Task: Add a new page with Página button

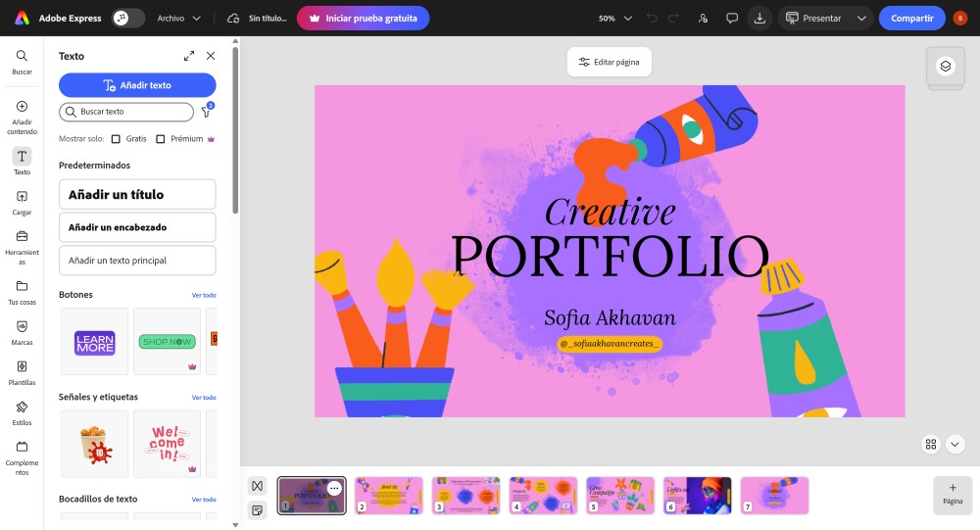Action: (x=953, y=495)
